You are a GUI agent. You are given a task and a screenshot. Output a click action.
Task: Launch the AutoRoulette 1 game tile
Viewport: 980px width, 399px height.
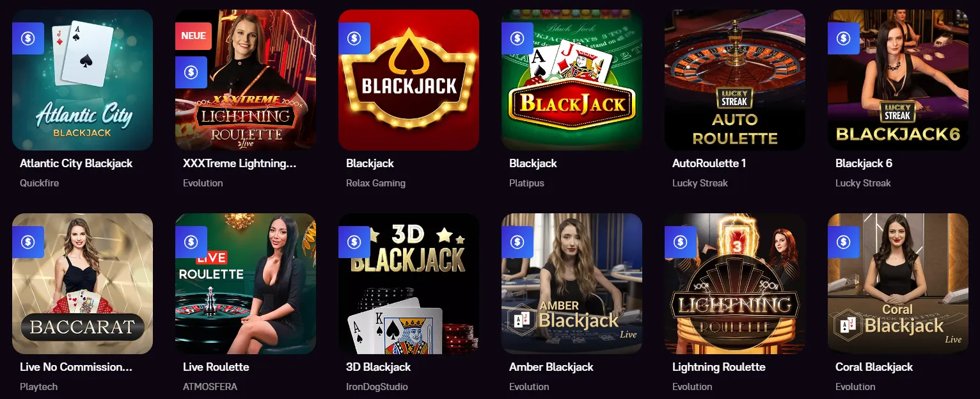coord(734,80)
